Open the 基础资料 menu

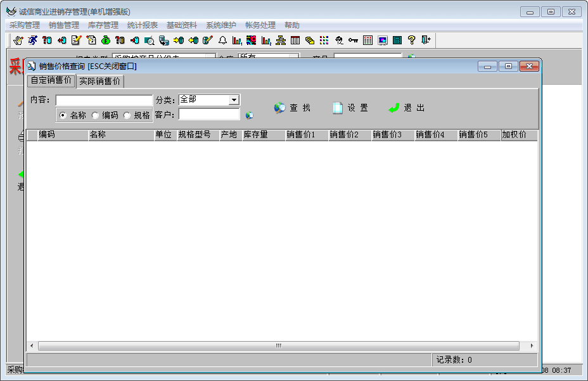point(182,25)
